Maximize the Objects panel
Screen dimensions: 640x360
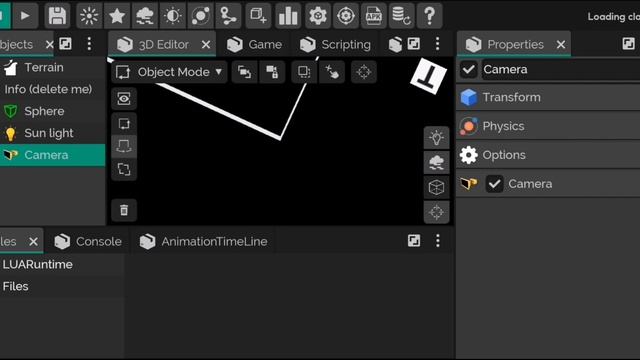tap(65, 44)
